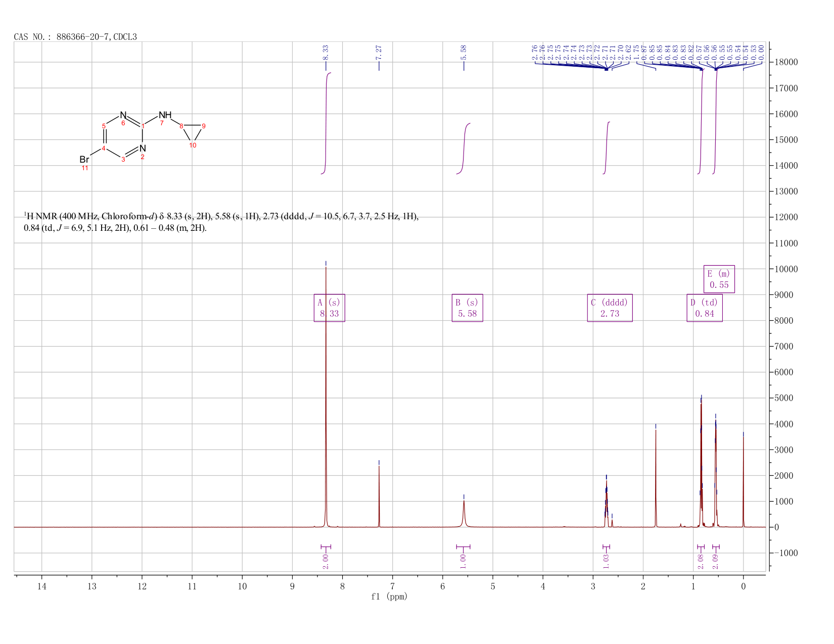Click the CAS NO. title text
This screenshot has width=834, height=644.
point(75,37)
